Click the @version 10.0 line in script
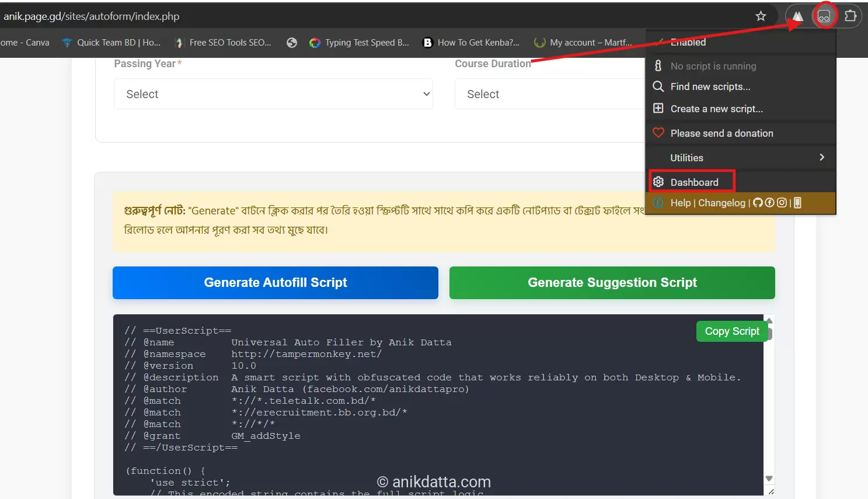 pos(190,366)
